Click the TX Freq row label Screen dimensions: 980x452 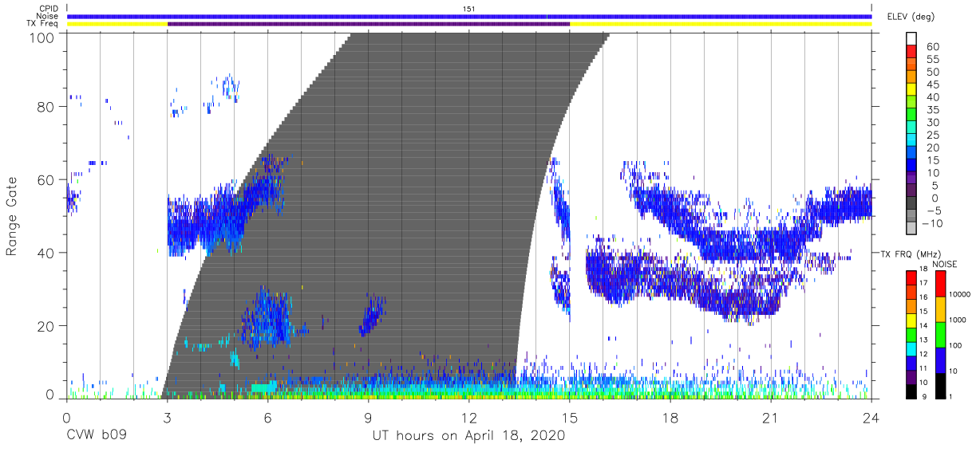(x=42, y=24)
